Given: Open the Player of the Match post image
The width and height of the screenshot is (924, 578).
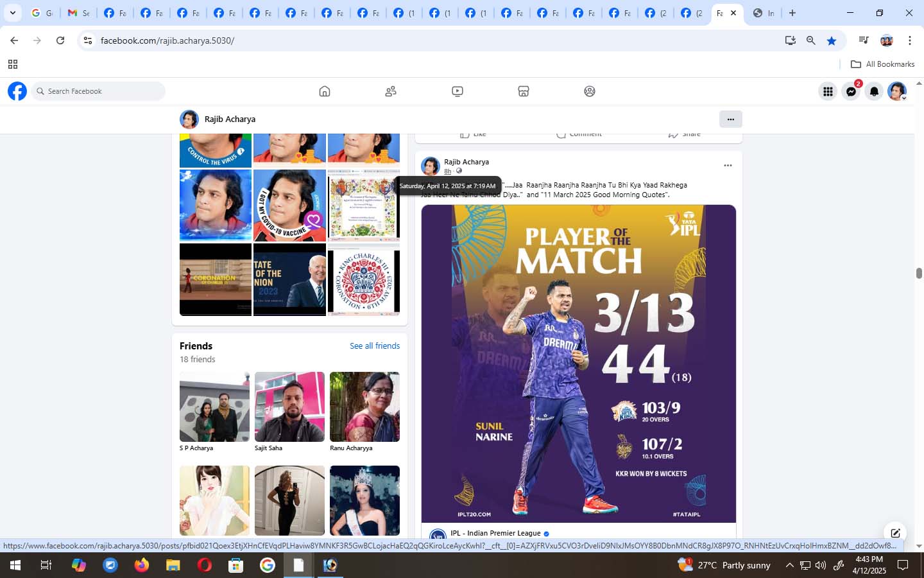Looking at the screenshot, I should (x=579, y=363).
